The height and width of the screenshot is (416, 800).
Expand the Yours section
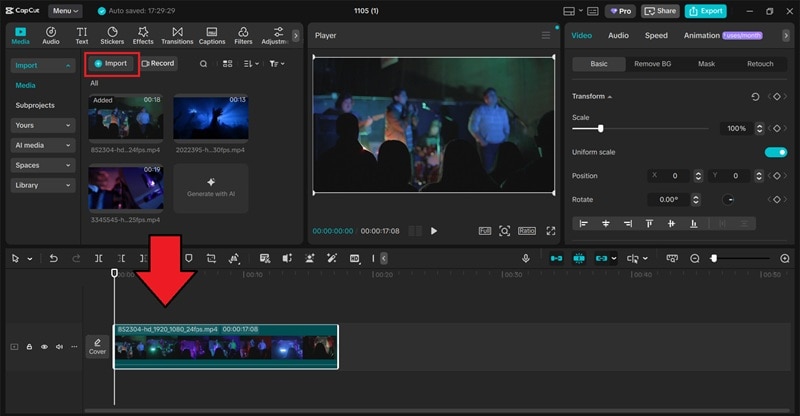43,125
